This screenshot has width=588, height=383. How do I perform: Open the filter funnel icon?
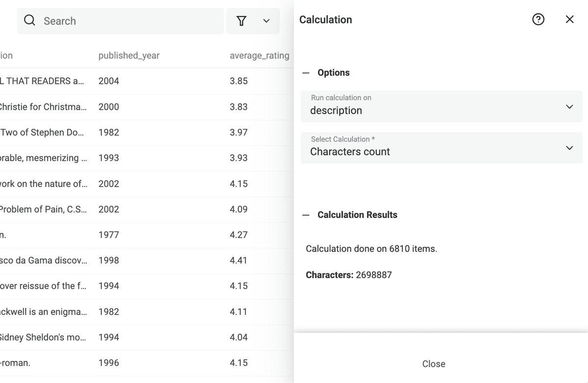241,21
